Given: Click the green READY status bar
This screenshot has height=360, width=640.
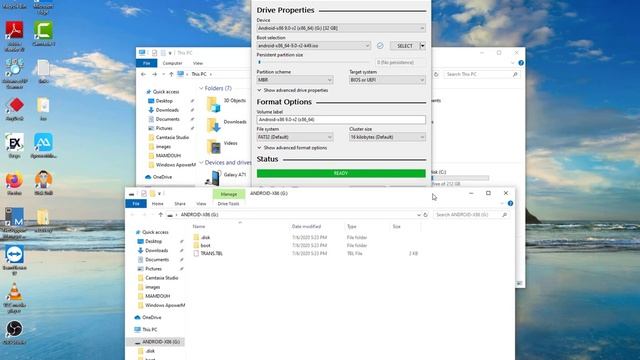Looking at the screenshot, I should coord(341,173).
